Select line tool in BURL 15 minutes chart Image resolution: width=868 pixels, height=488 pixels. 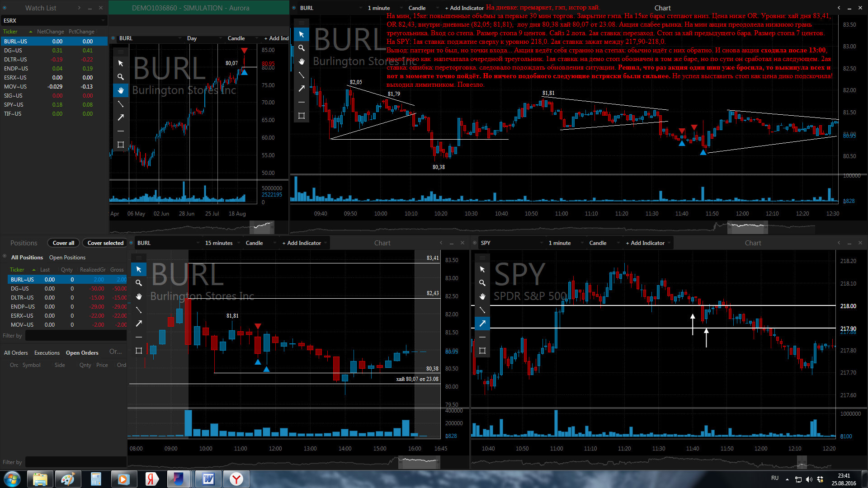(139, 310)
